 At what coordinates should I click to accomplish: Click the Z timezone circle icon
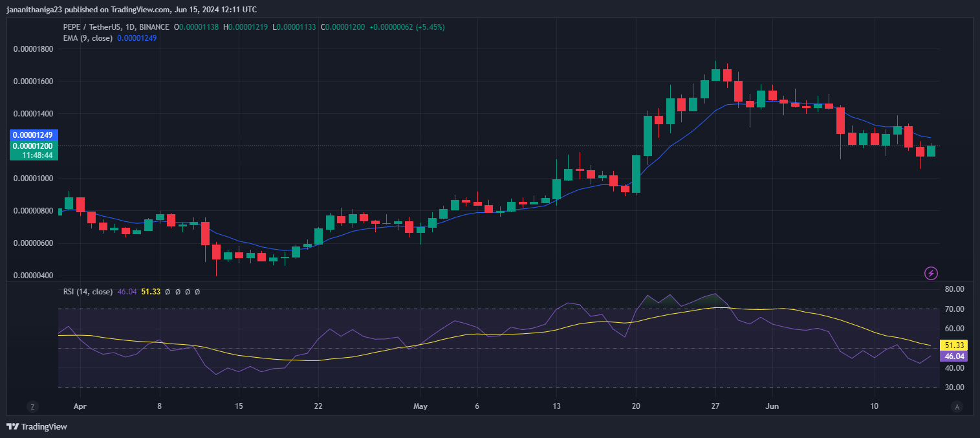(31, 407)
